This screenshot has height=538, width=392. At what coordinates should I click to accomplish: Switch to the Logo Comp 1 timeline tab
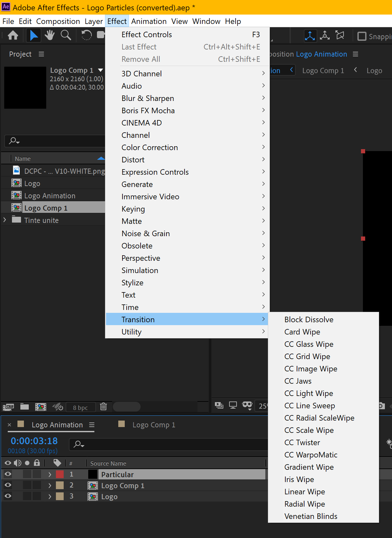[x=154, y=425]
